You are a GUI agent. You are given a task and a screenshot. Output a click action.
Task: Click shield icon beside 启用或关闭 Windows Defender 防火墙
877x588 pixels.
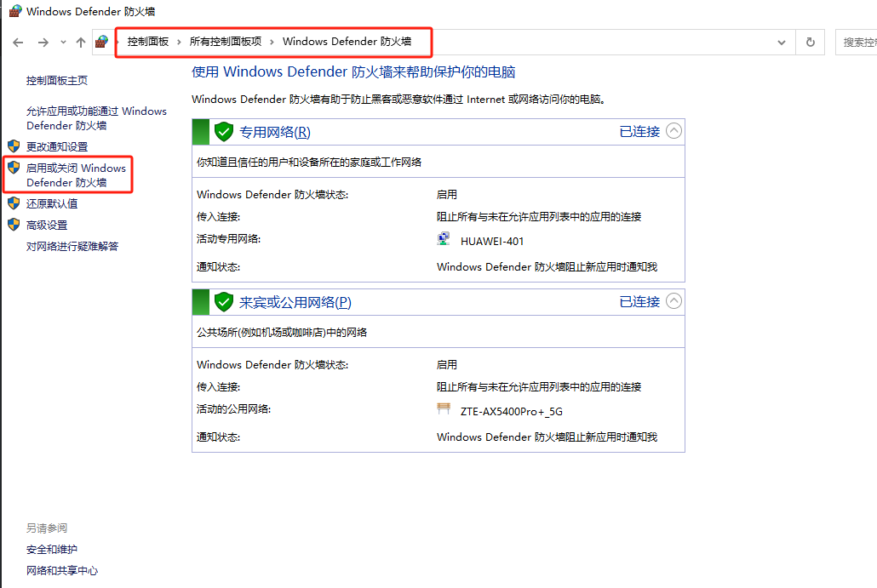click(14, 168)
